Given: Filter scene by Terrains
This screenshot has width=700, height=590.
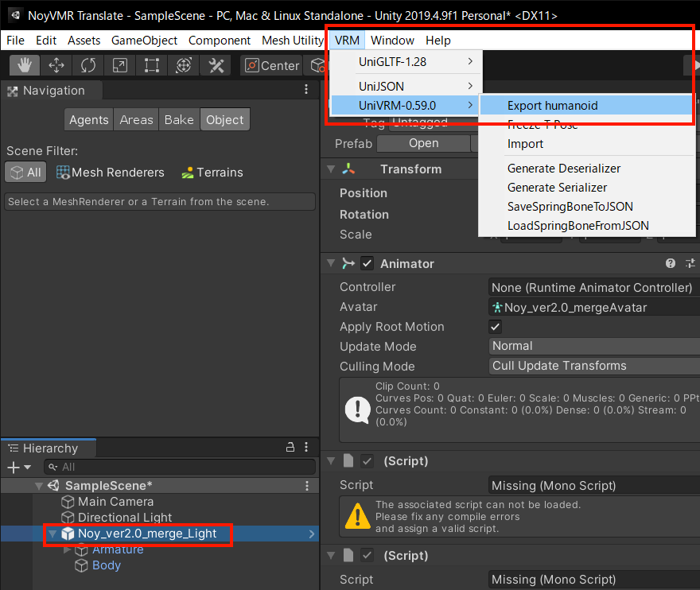Looking at the screenshot, I should [212, 173].
